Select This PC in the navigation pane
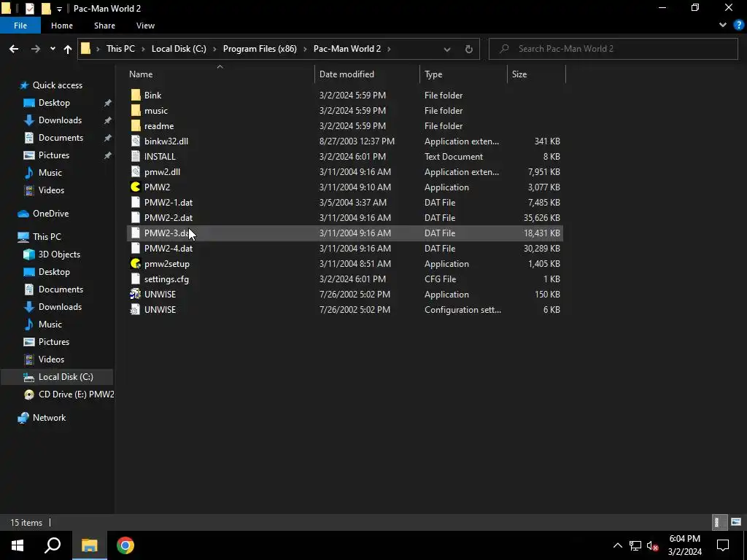Screen dimensions: 747x560 pos(47,237)
